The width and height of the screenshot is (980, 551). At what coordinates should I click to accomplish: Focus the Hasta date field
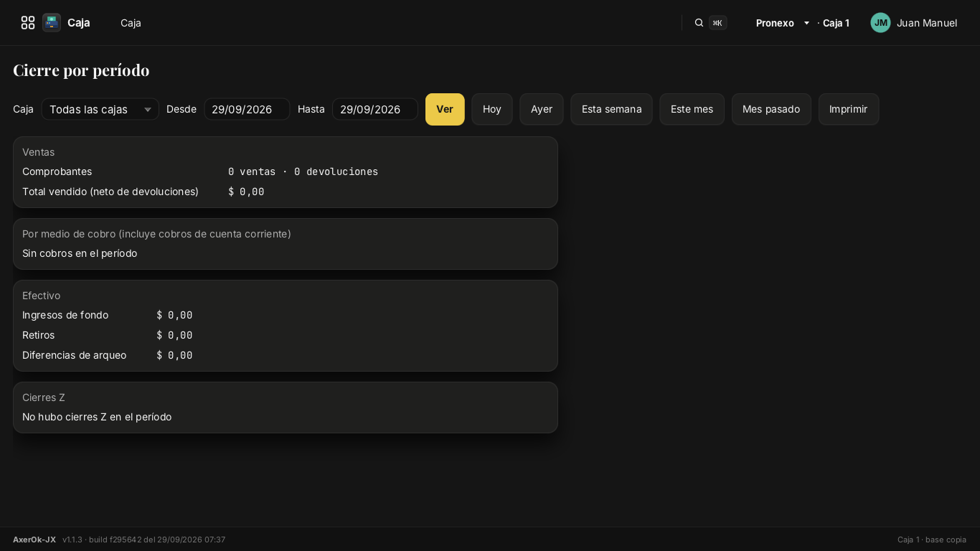coord(374,109)
